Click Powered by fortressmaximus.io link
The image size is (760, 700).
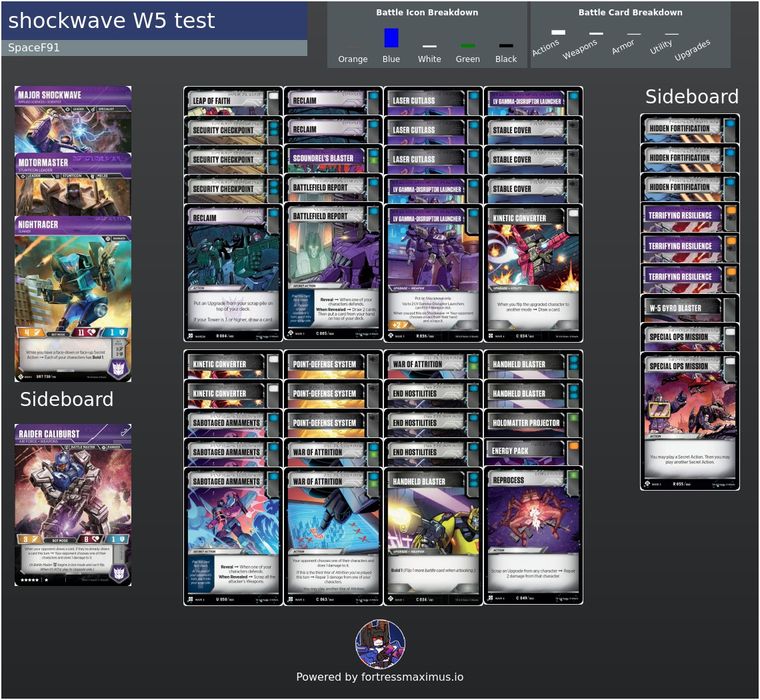380,677
